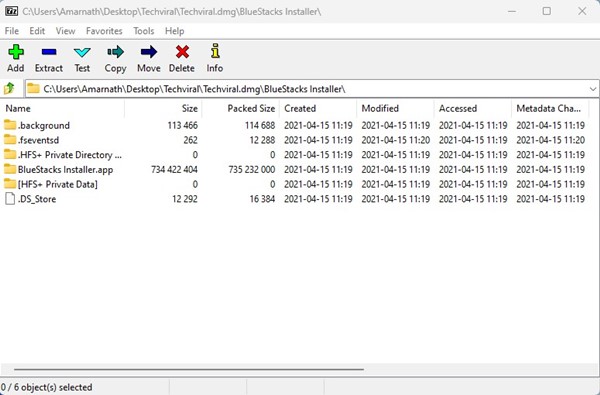Expand the address path dropdown arrow
Screen dimensions: 600x395
pos(593,89)
